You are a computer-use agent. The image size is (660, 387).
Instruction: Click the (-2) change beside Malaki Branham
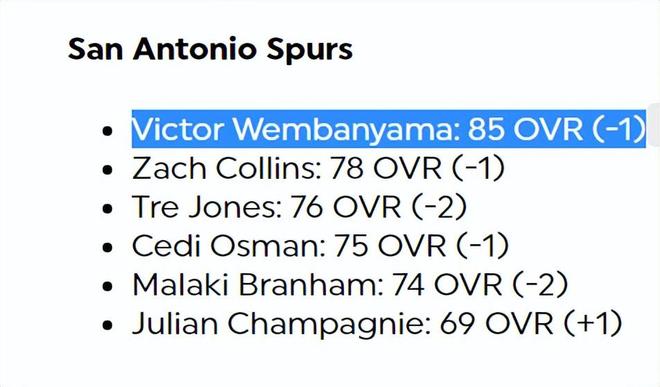click(x=540, y=284)
